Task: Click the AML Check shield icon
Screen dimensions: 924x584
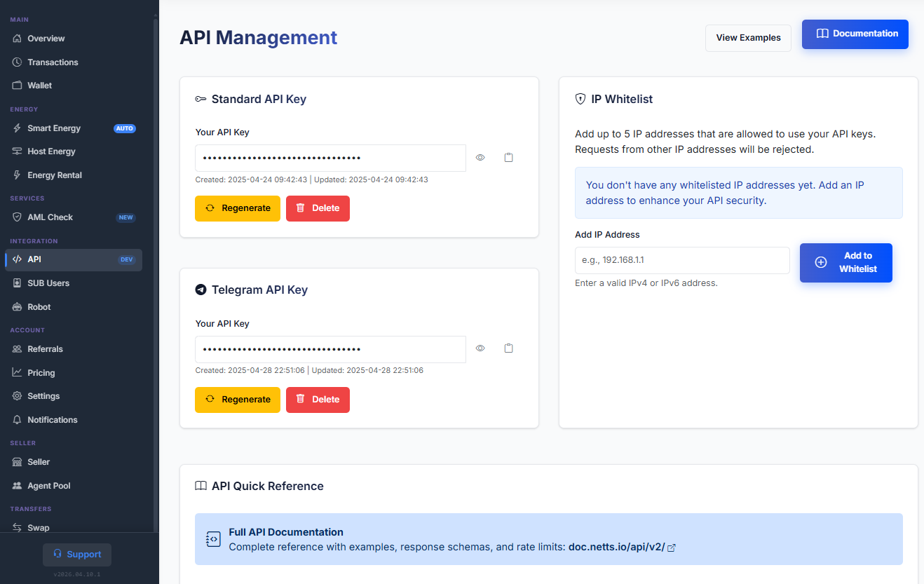Action: pyautogui.click(x=18, y=217)
